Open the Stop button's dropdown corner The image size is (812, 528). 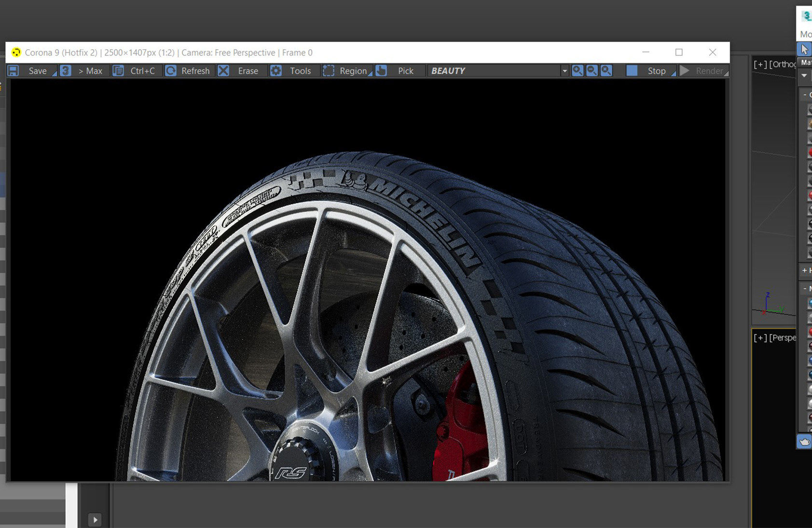point(674,73)
